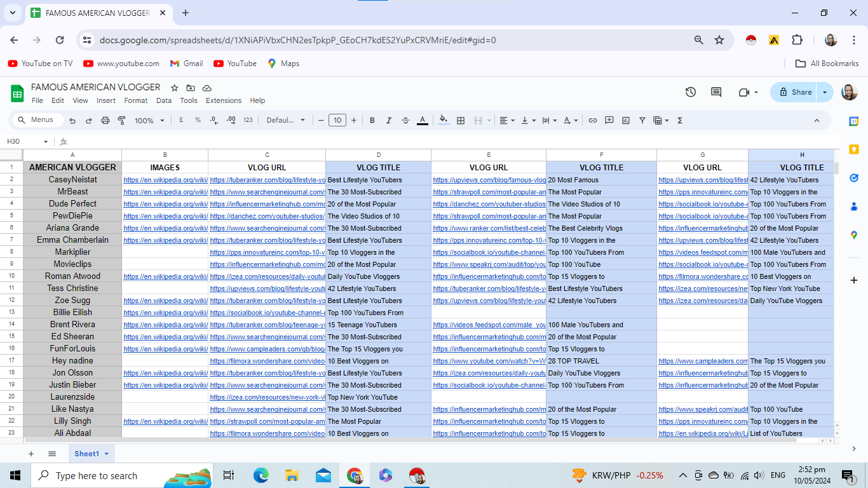
Task: Show the all sheets list
Action: pos(52,454)
